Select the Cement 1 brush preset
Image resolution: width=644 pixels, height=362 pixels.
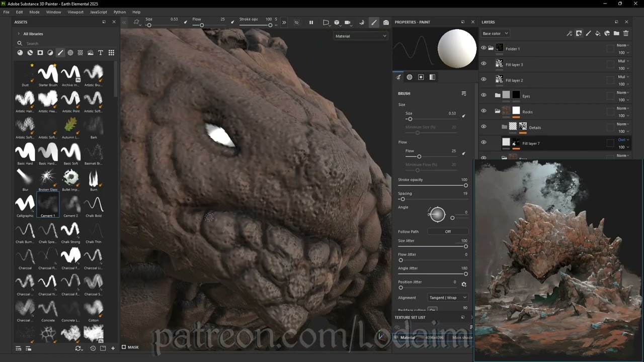click(x=48, y=205)
